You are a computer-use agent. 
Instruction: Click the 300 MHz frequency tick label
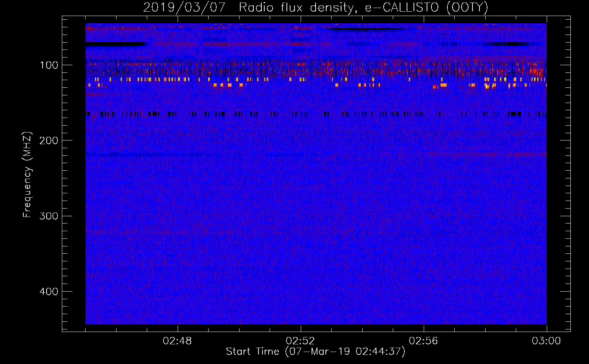click(49, 216)
